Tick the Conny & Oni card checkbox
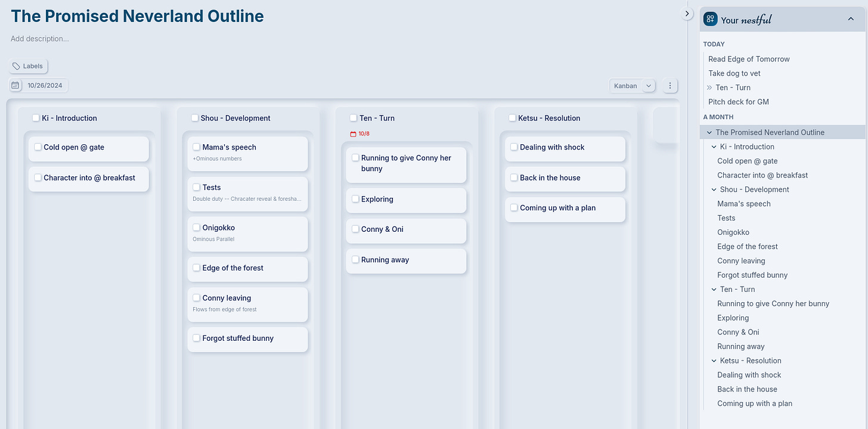Viewport: 868px width, 429px height. [355, 229]
